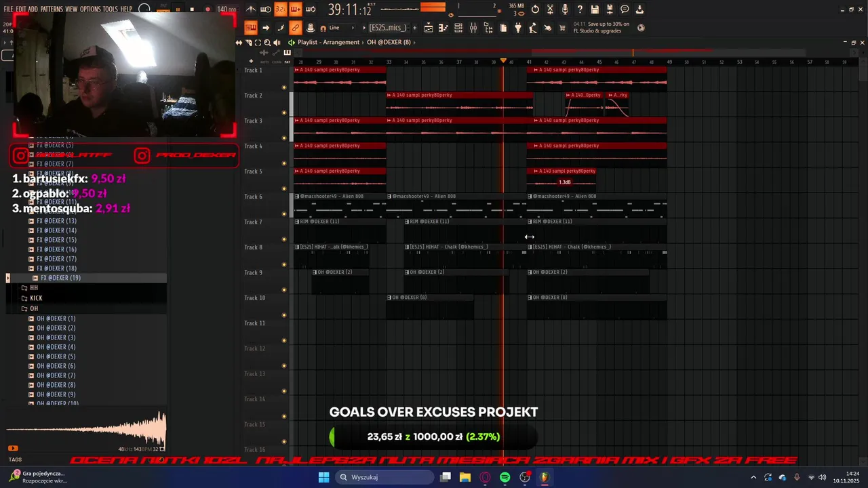The image size is (868, 488).
Task: Open the Piano roll view icon
Action: (442, 28)
